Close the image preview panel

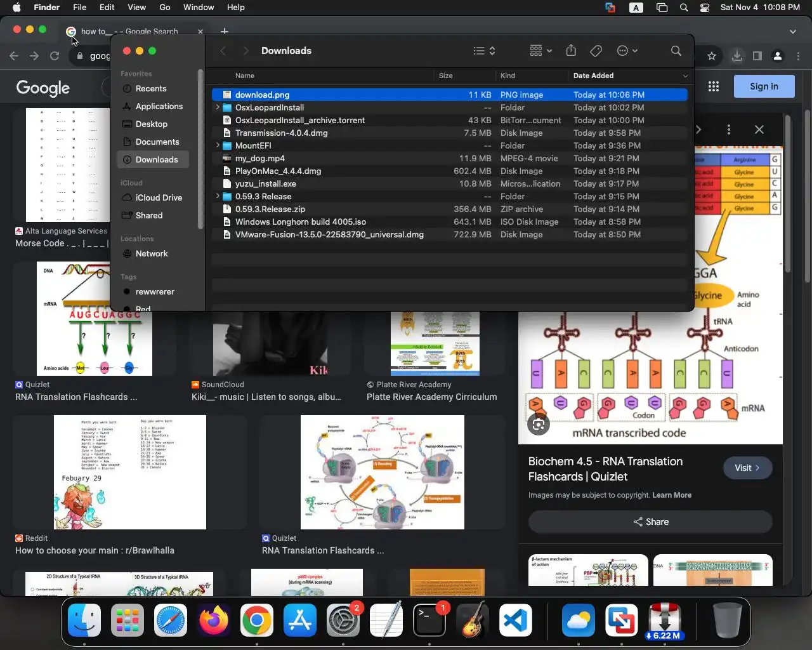[759, 129]
